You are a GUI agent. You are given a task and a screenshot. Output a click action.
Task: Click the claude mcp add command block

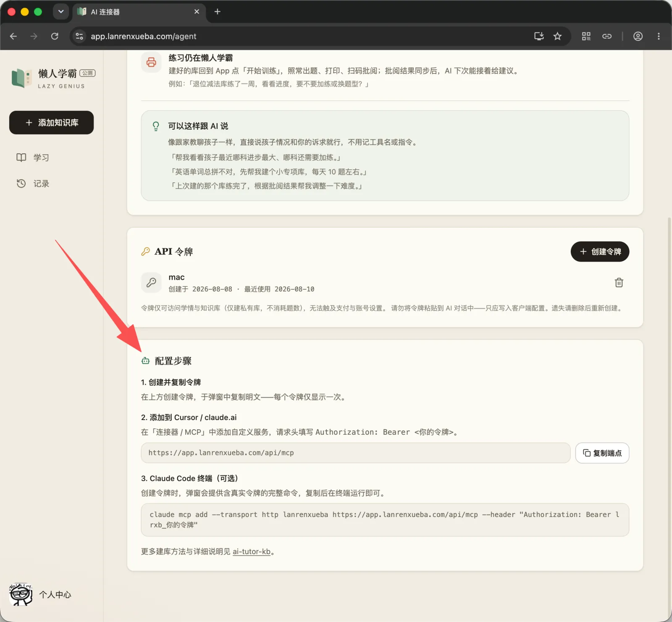pyautogui.click(x=385, y=520)
